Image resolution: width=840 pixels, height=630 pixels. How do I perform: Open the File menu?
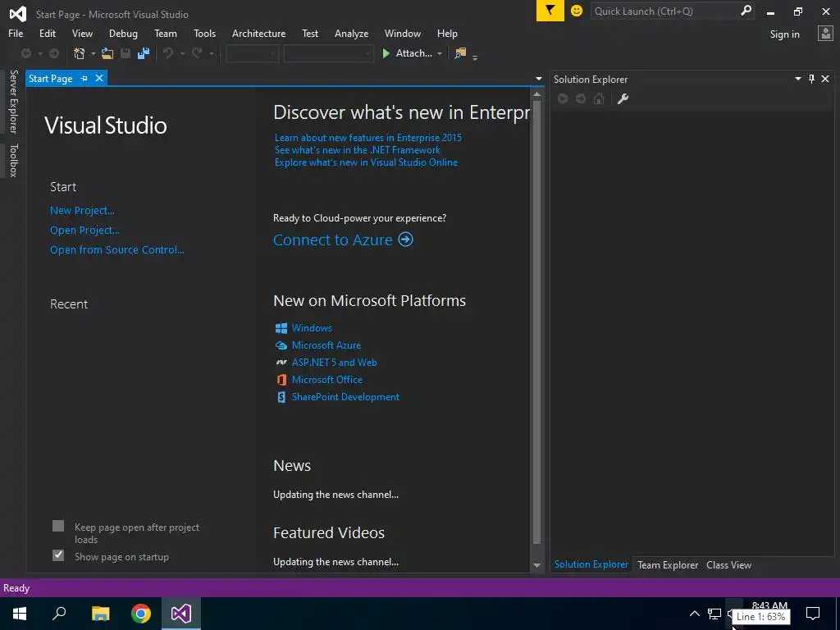pyautogui.click(x=16, y=33)
